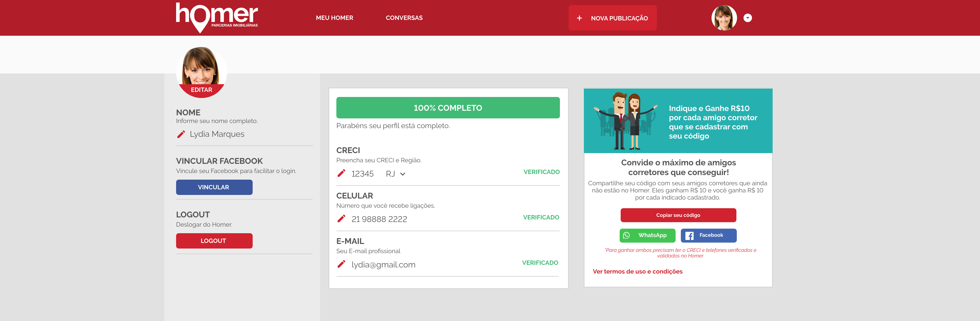Click the header profile avatar
Viewport: 980px width, 321px height.
(724, 18)
